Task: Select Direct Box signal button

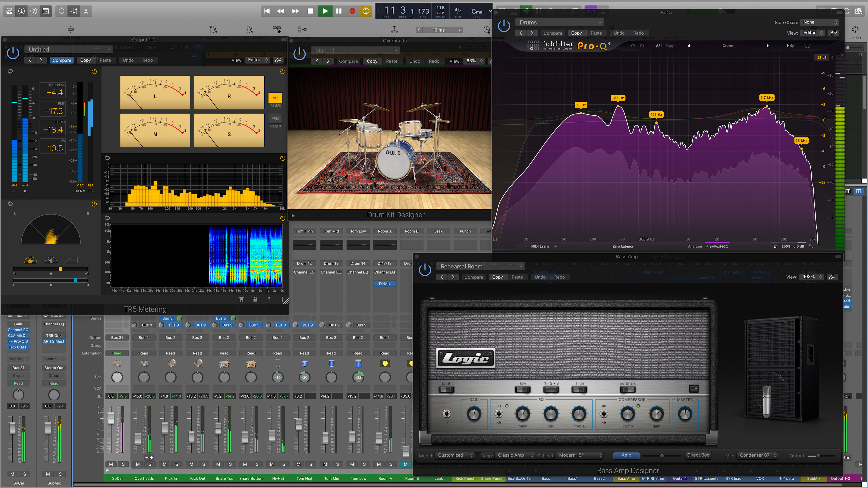Action: (x=698, y=455)
